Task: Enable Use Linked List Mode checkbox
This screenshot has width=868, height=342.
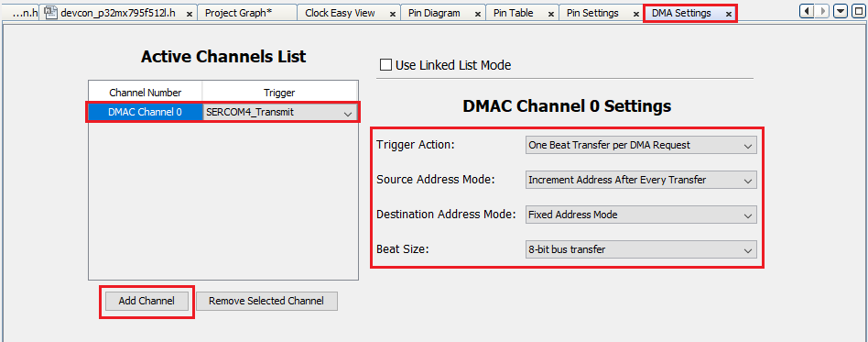Action: tap(385, 65)
